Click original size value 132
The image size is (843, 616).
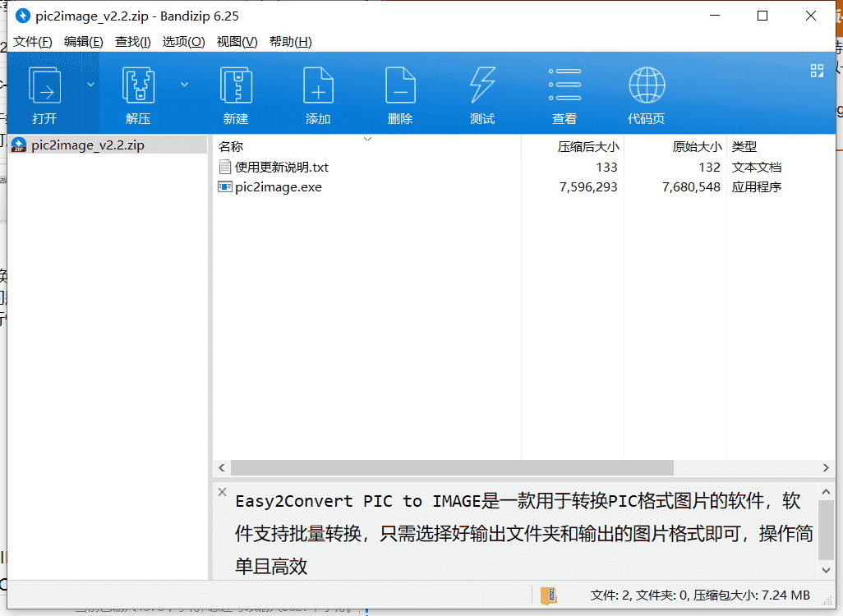coord(709,168)
